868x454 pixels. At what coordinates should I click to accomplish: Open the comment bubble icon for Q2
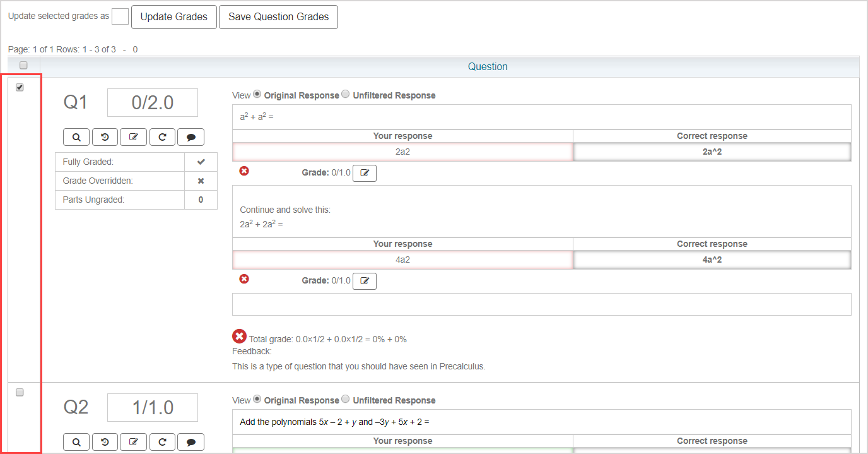[x=191, y=442]
